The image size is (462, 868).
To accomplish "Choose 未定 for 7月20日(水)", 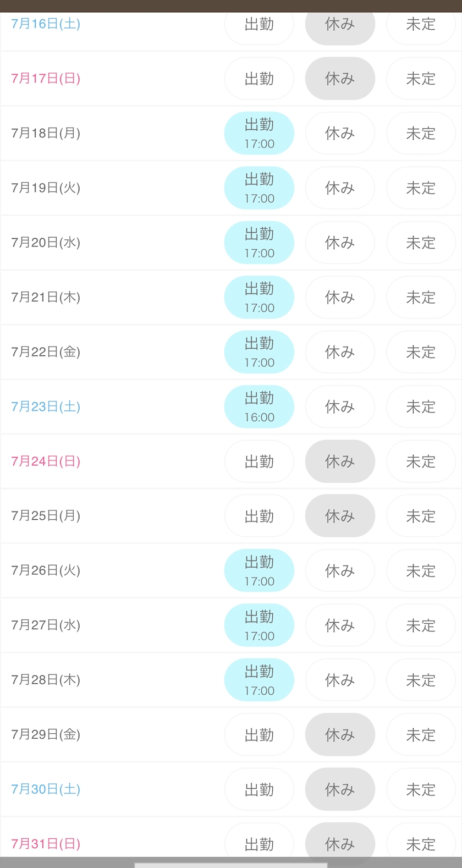I will (x=421, y=243).
